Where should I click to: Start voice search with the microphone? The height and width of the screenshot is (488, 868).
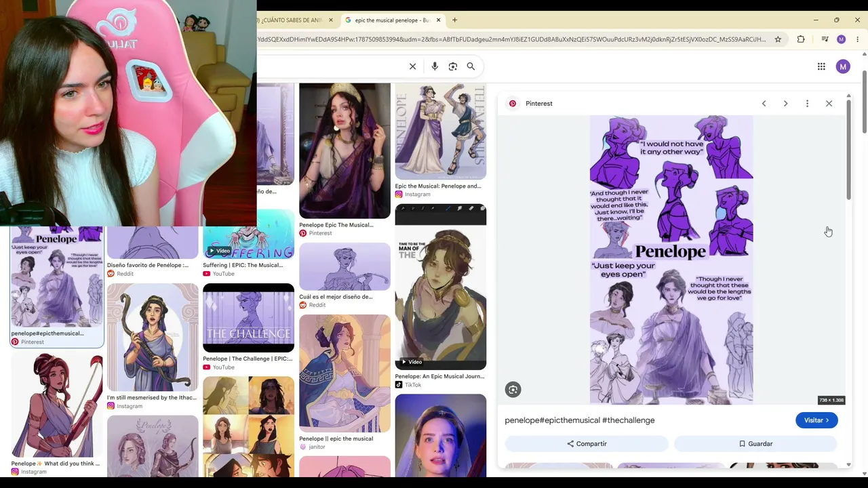(x=435, y=66)
